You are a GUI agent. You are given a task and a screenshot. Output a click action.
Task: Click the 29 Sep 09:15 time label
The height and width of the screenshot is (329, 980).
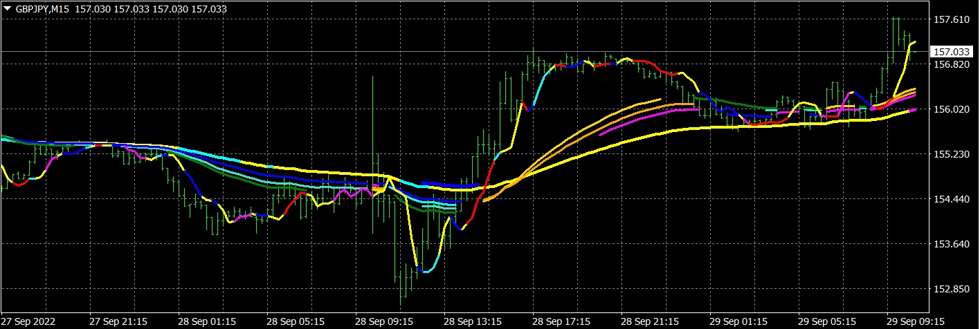click(915, 321)
